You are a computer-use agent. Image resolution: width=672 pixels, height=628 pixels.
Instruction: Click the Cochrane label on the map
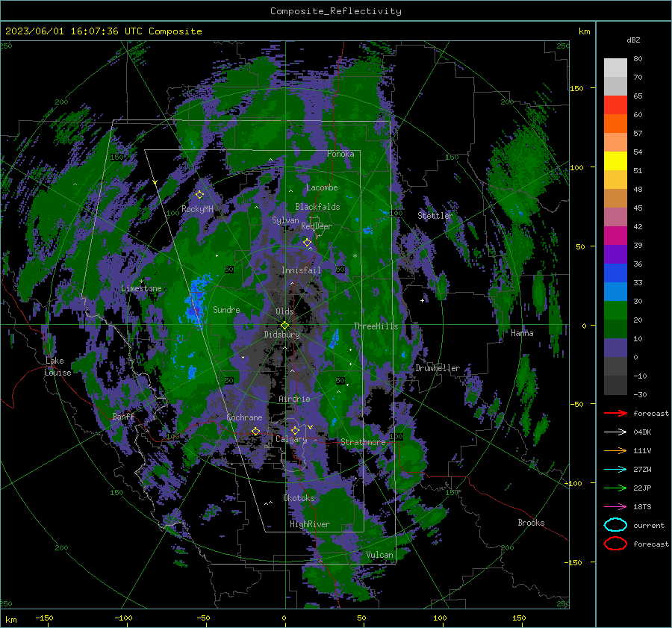click(x=244, y=417)
